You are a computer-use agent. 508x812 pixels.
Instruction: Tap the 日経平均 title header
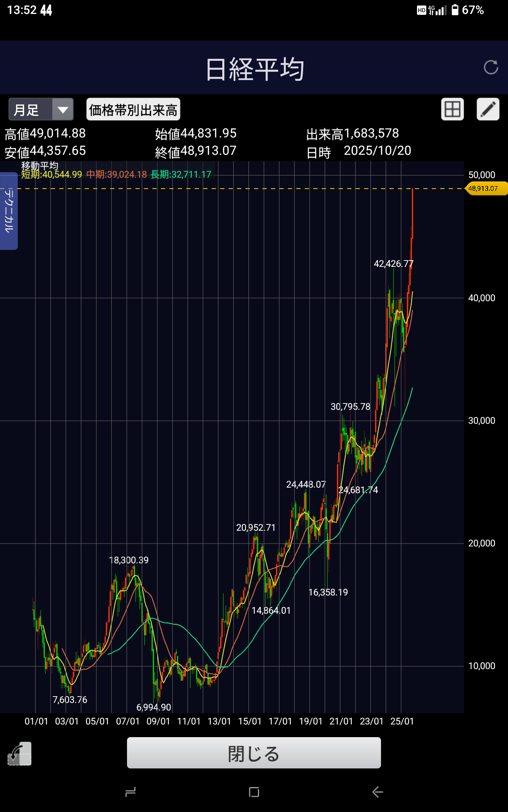(x=254, y=69)
